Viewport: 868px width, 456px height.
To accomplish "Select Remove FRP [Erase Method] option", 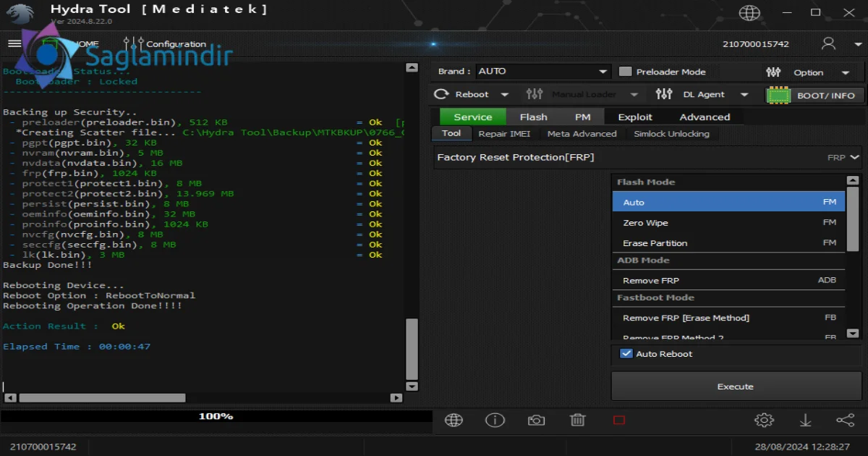I will (728, 318).
